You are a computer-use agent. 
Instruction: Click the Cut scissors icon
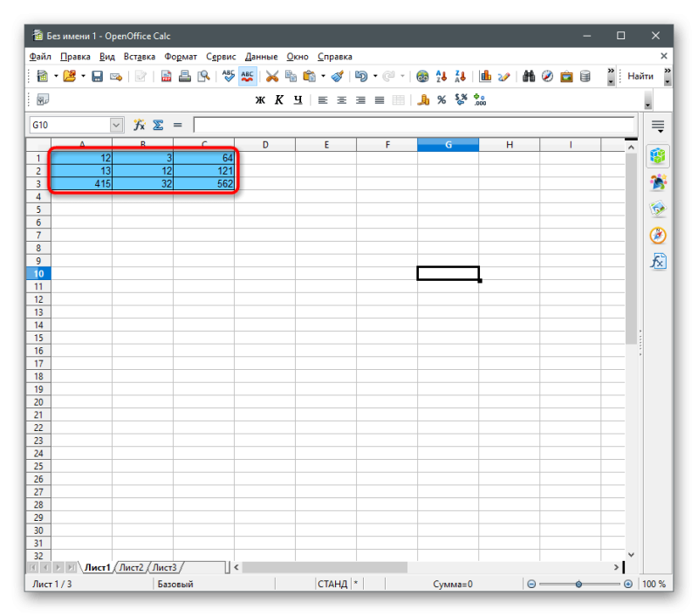click(272, 77)
